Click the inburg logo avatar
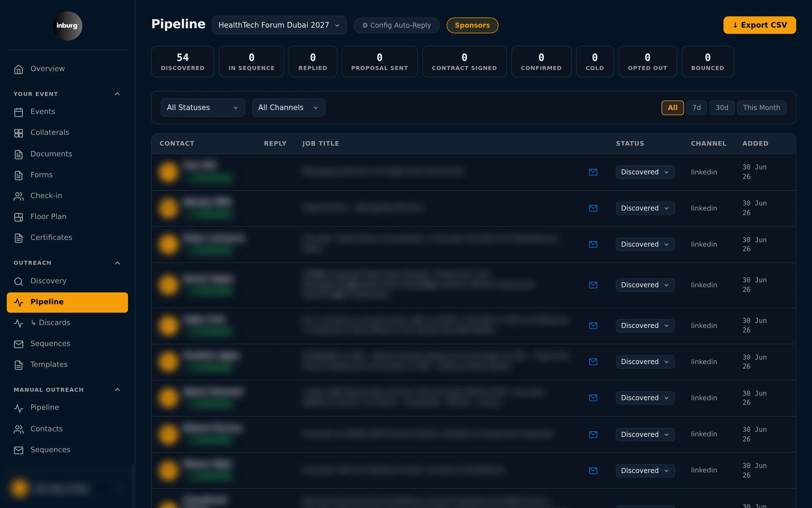 tap(67, 26)
